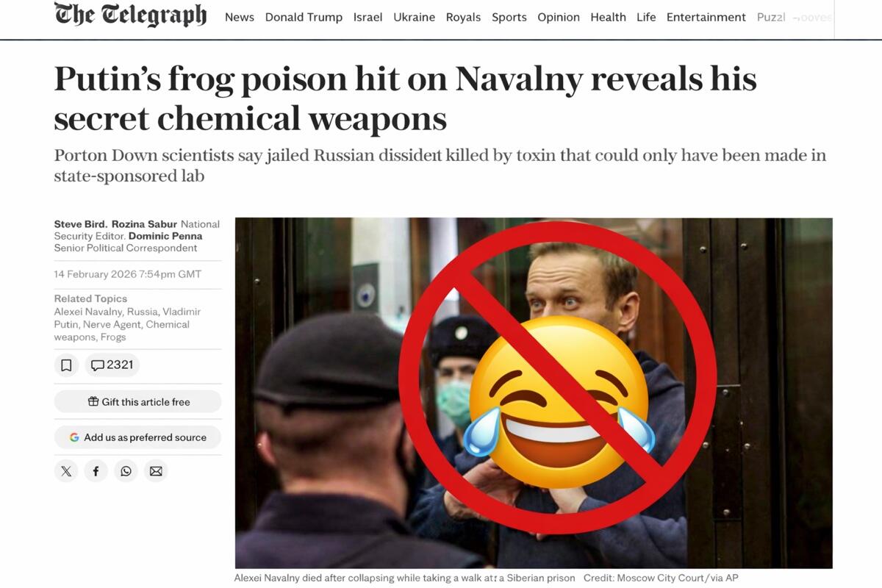Image resolution: width=882 pixels, height=588 pixels.
Task: Share article on X icon
Action: click(66, 471)
